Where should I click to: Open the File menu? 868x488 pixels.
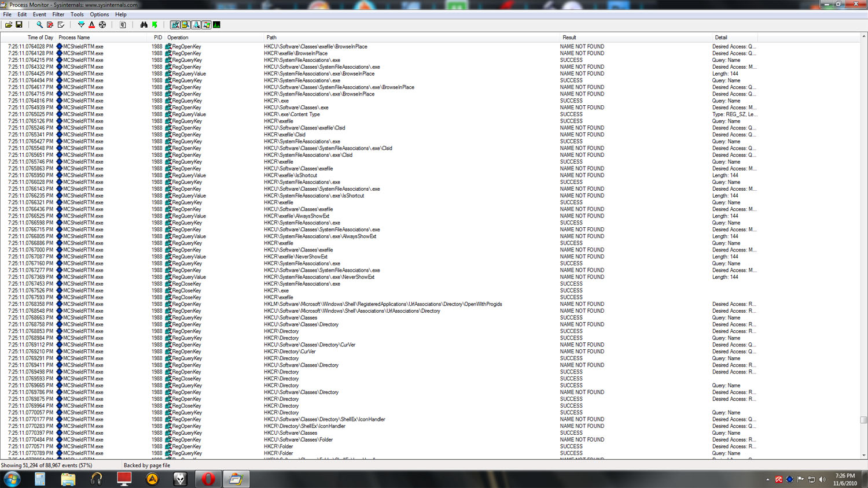[7, 14]
